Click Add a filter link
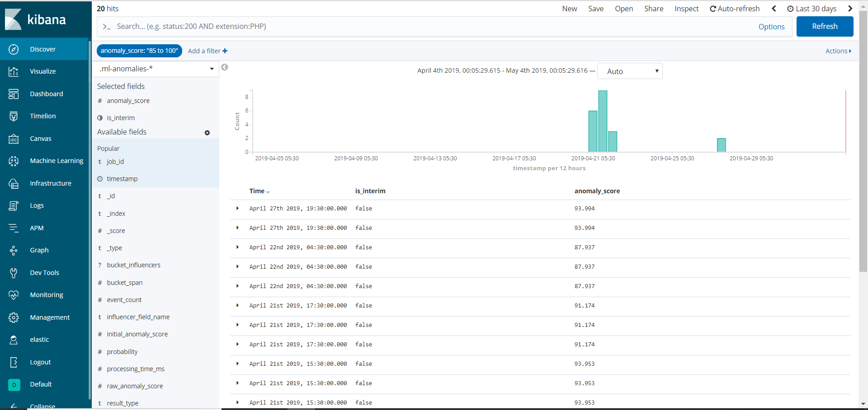This screenshot has height=410, width=868. [x=208, y=51]
